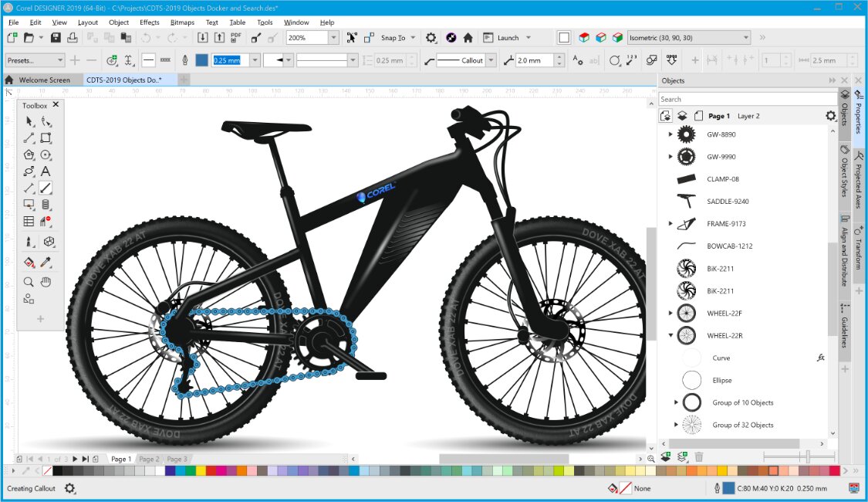The image size is (868, 502).
Task: Expand the FRAME-9173 object group
Action: 670,223
